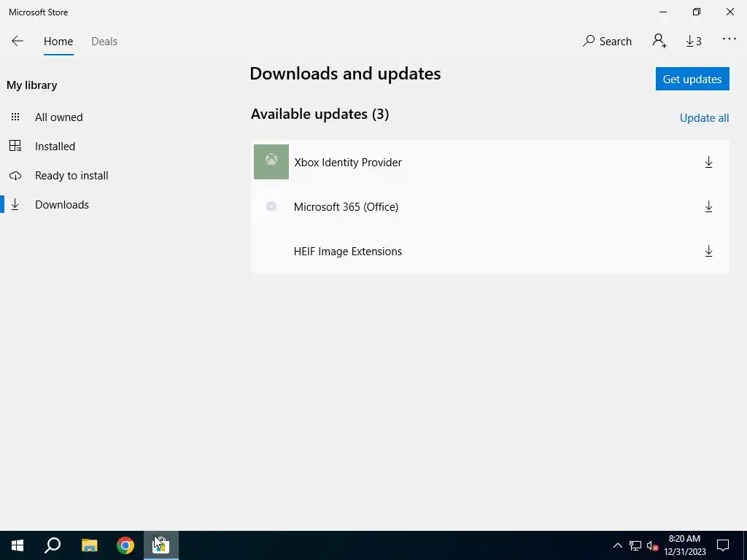
Task: Show hidden system tray icons
Action: (617, 545)
